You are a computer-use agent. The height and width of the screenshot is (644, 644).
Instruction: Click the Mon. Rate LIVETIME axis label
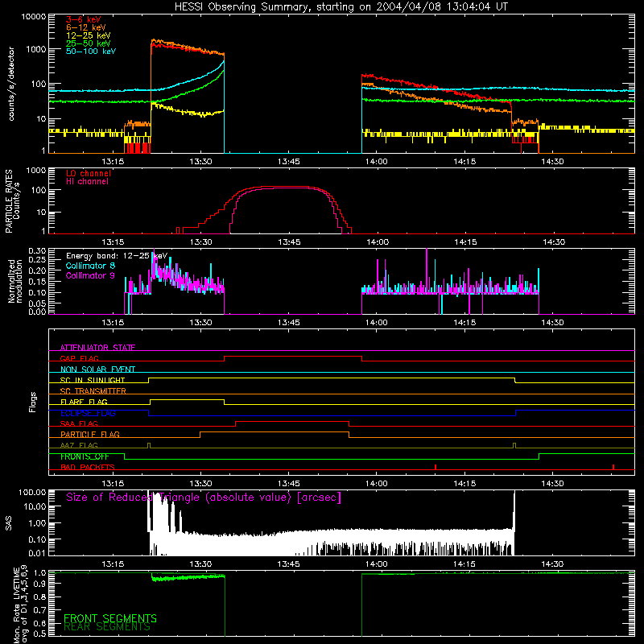point(21,605)
